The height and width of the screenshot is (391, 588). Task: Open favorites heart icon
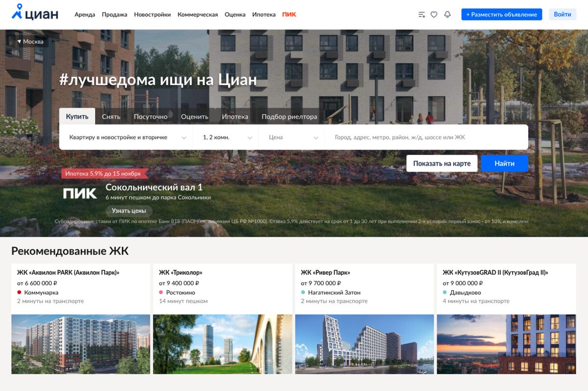(x=434, y=15)
